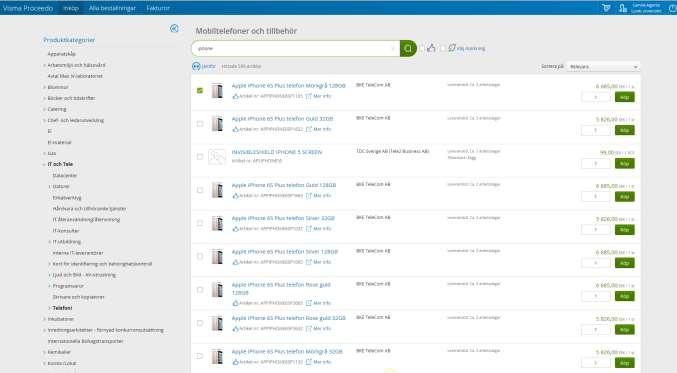Image resolution: width=677 pixels, height=373 pixels.
Task: Select the IT-konsulter subcategory
Action: tap(66, 231)
